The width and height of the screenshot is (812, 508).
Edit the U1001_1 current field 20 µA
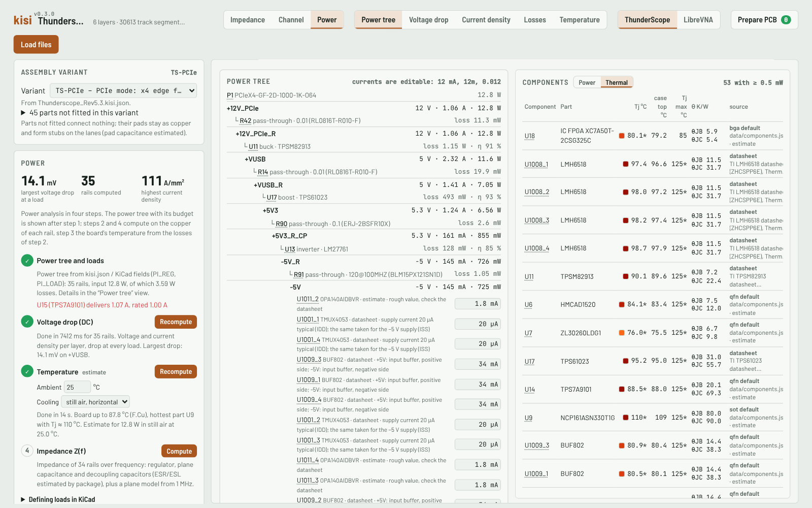coord(478,324)
